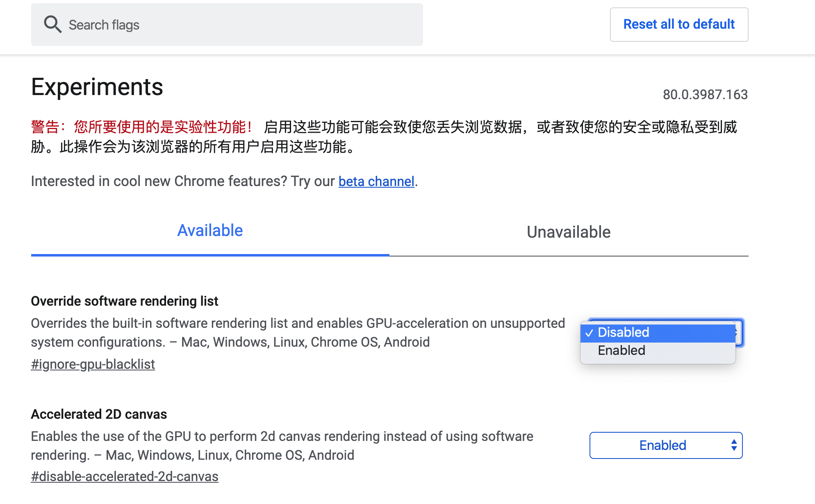Click the Override software rendering list title

click(x=125, y=301)
